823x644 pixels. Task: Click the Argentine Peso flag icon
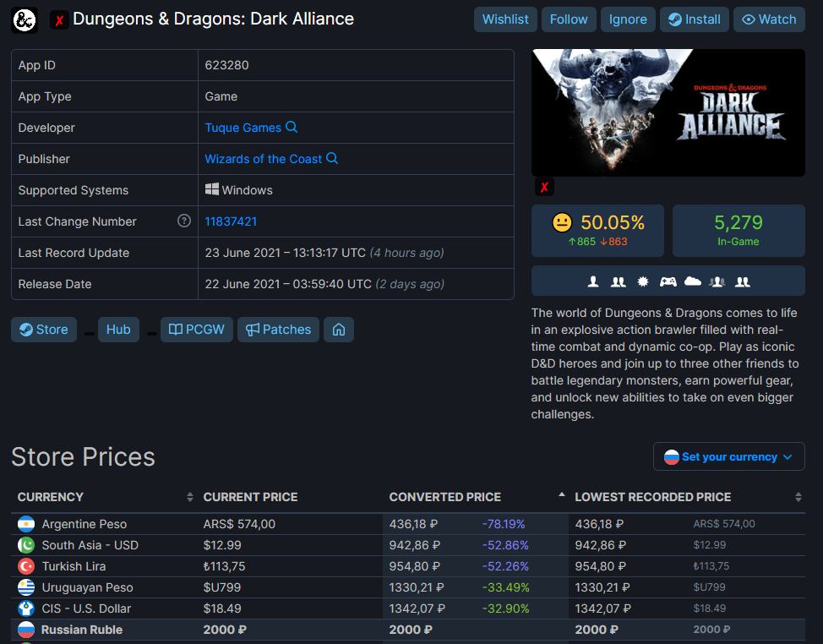[x=26, y=524]
